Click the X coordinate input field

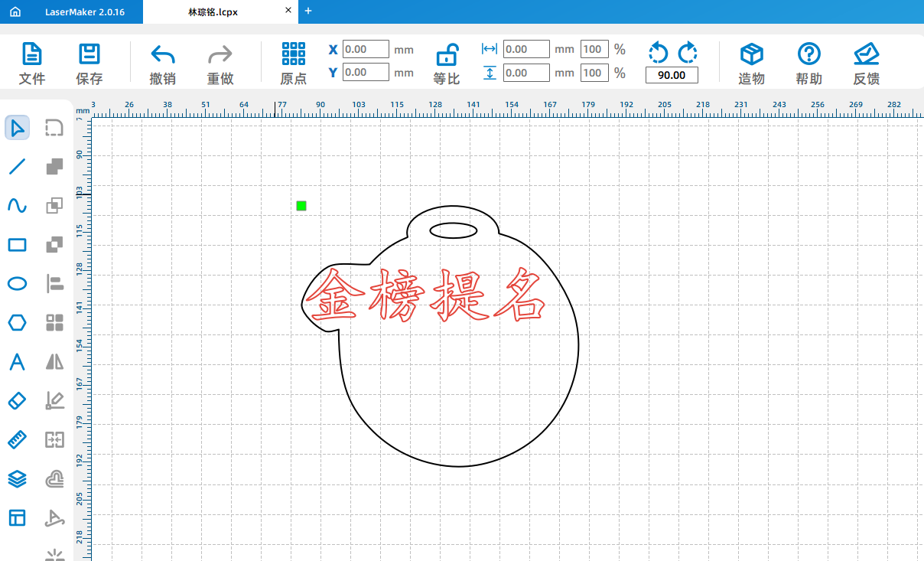pos(366,50)
